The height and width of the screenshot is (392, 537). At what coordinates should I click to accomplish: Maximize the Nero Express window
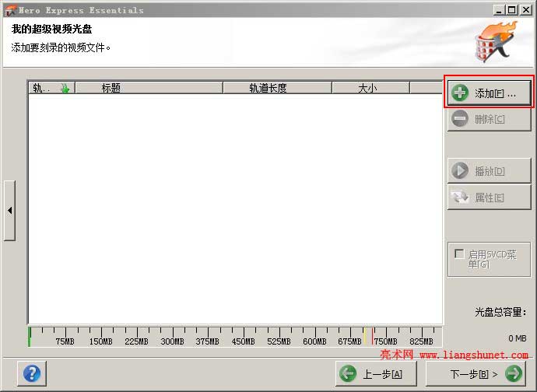(511, 10)
